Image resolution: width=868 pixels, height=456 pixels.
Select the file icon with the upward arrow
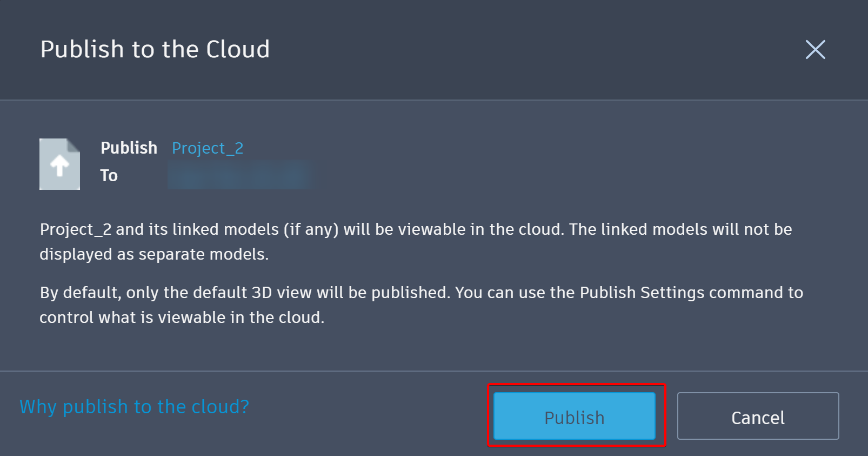(x=59, y=164)
